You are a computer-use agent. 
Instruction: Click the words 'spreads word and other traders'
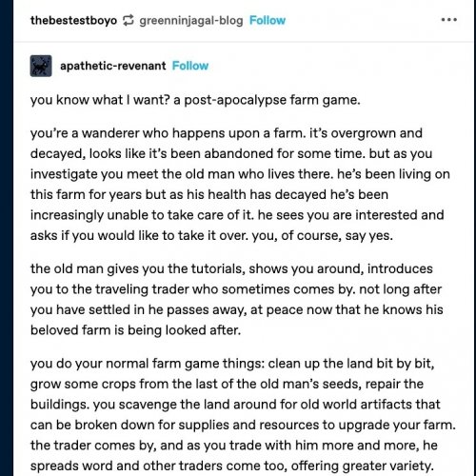click(x=127, y=466)
